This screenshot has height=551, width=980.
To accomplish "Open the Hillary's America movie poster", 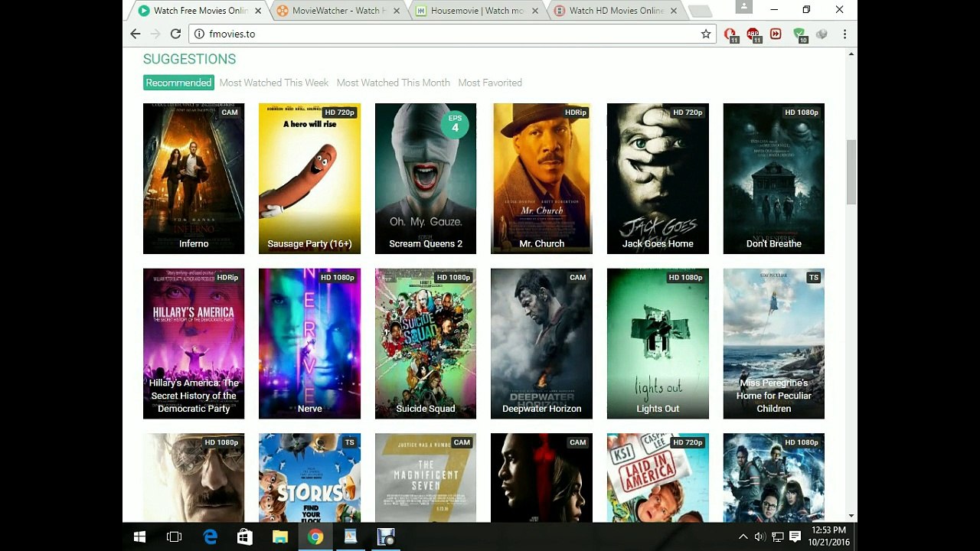I will coord(194,344).
